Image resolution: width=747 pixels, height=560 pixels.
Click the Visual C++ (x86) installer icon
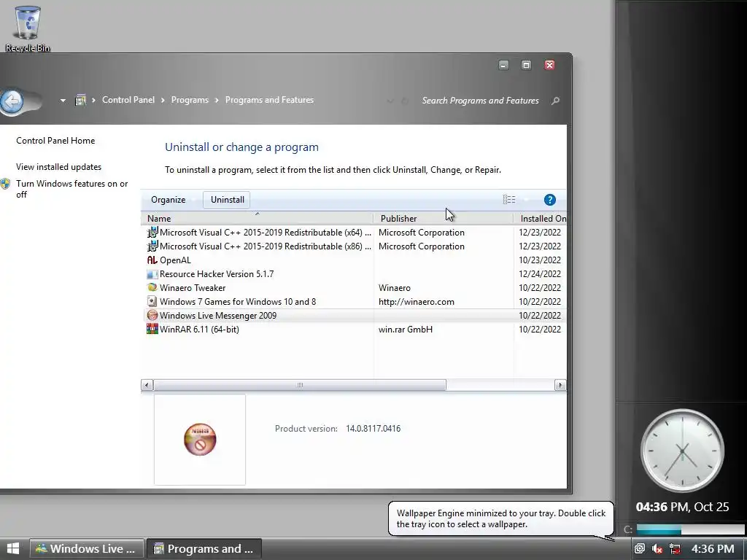click(x=152, y=246)
